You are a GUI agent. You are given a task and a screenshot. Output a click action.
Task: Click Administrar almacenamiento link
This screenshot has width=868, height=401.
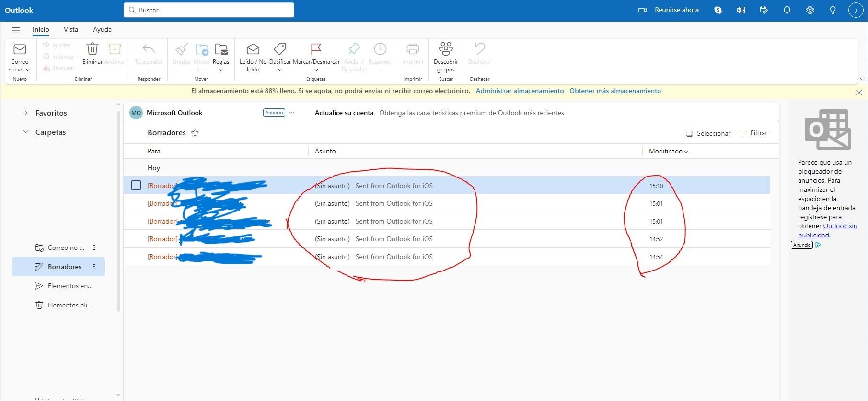pyautogui.click(x=520, y=91)
